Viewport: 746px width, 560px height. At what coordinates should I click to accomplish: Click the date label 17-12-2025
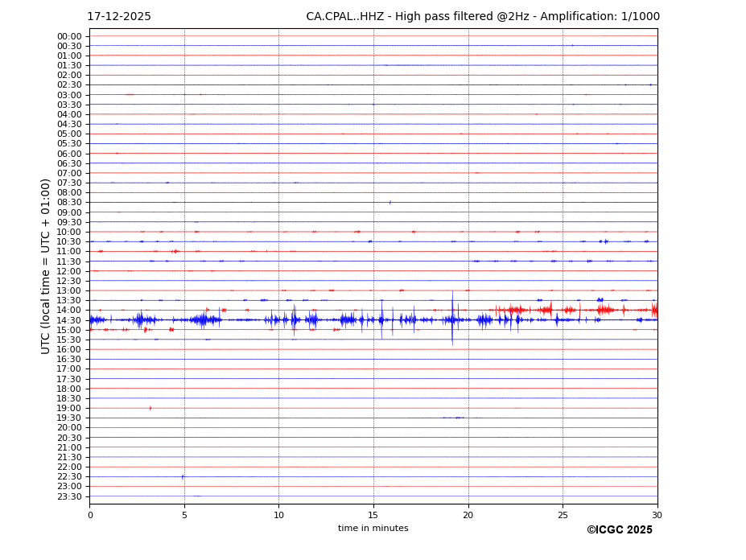pos(119,17)
